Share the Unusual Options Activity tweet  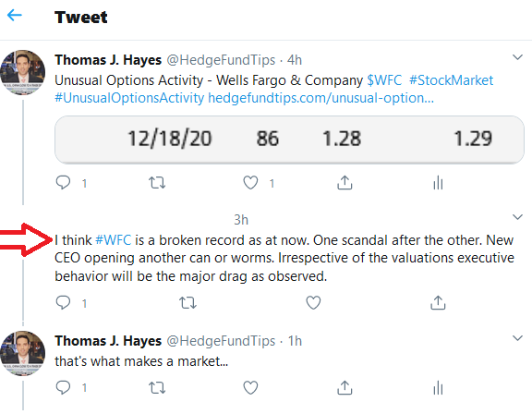tap(345, 183)
